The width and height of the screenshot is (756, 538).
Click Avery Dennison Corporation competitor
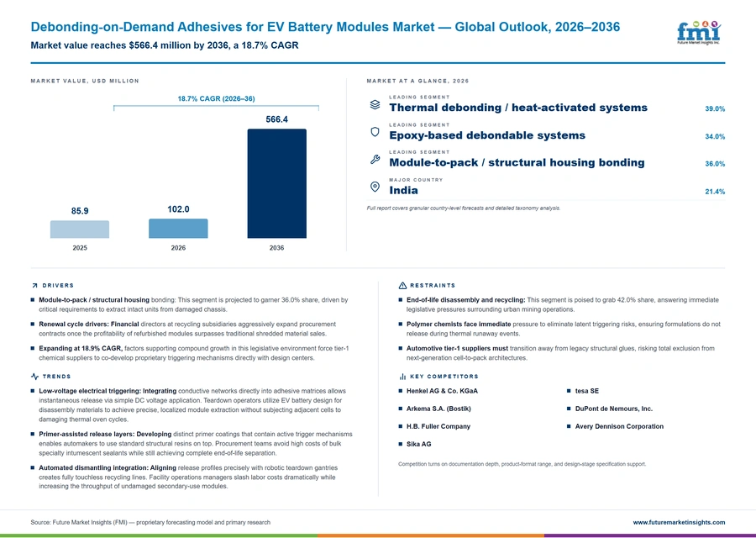(x=619, y=426)
